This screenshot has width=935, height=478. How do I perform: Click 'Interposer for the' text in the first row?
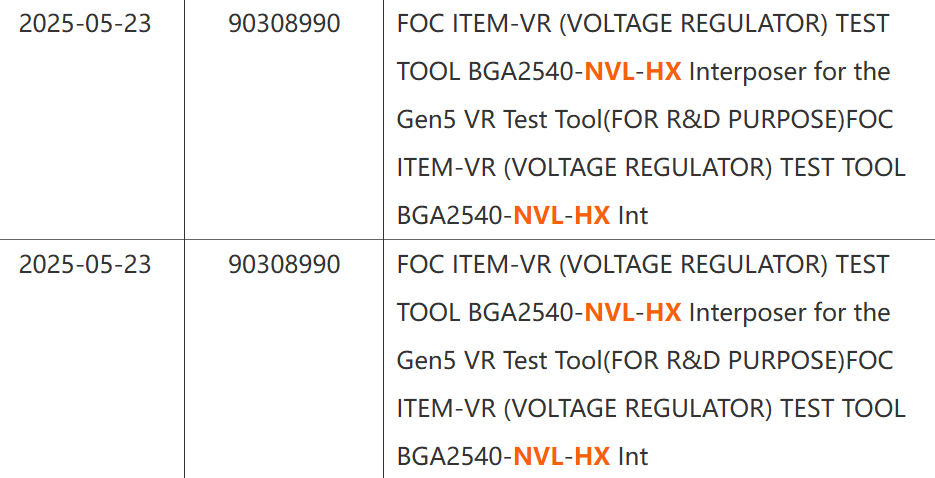click(x=790, y=72)
